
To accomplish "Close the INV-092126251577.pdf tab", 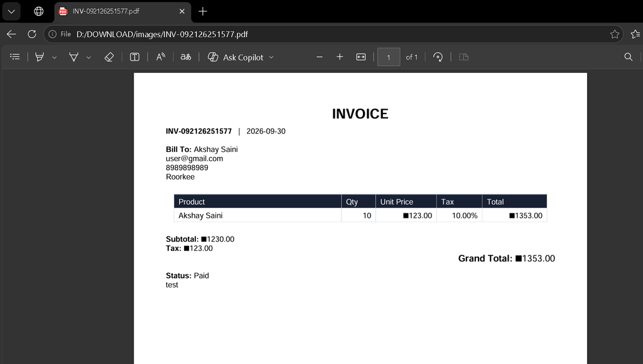I will point(182,11).
